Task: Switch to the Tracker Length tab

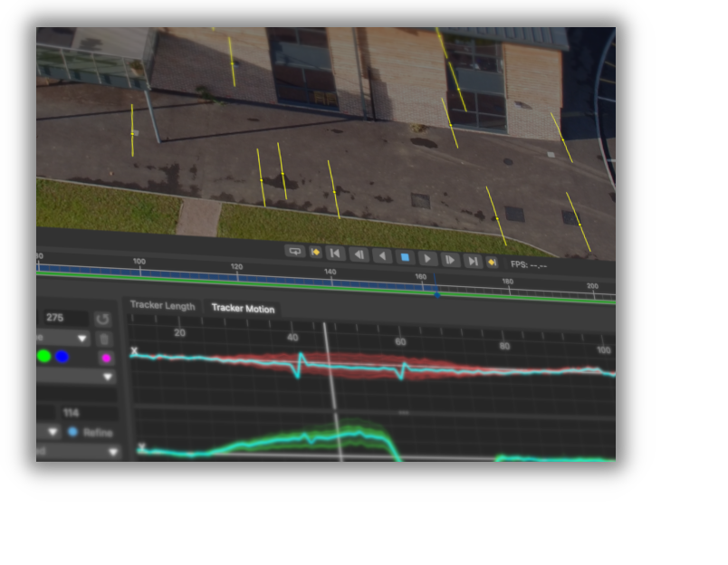Action: click(x=162, y=306)
